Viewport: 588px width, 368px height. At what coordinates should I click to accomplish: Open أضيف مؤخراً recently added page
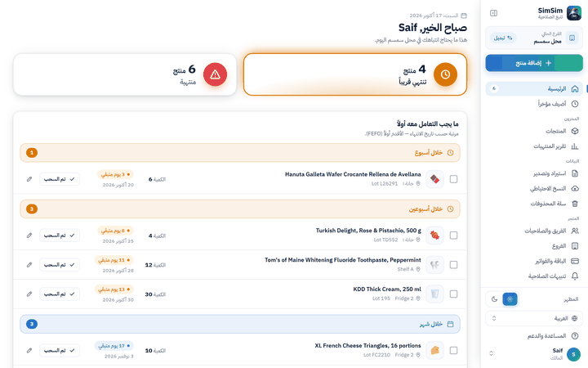pyautogui.click(x=534, y=104)
